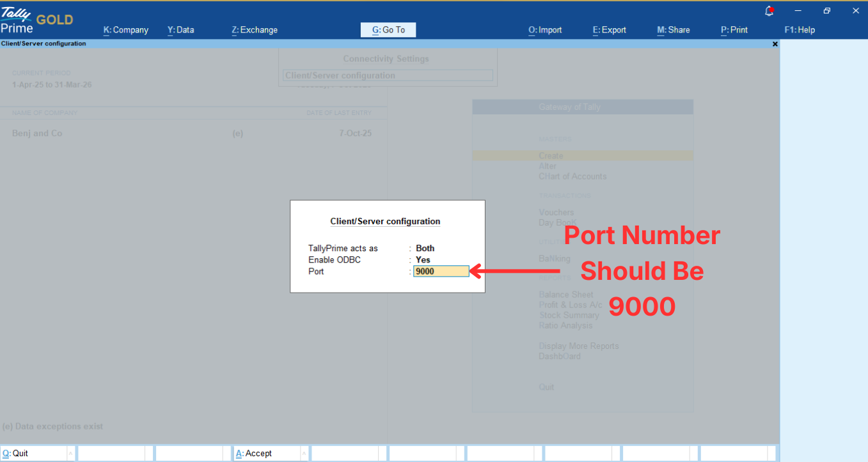The height and width of the screenshot is (462, 868).
Task: Select the 'Both' value for TallyPrime acts as
Action: pyautogui.click(x=425, y=249)
